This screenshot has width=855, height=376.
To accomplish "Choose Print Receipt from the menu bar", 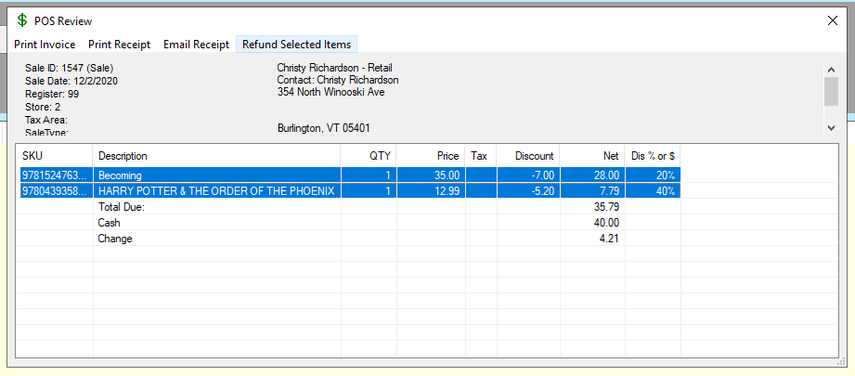I will pyautogui.click(x=119, y=45).
